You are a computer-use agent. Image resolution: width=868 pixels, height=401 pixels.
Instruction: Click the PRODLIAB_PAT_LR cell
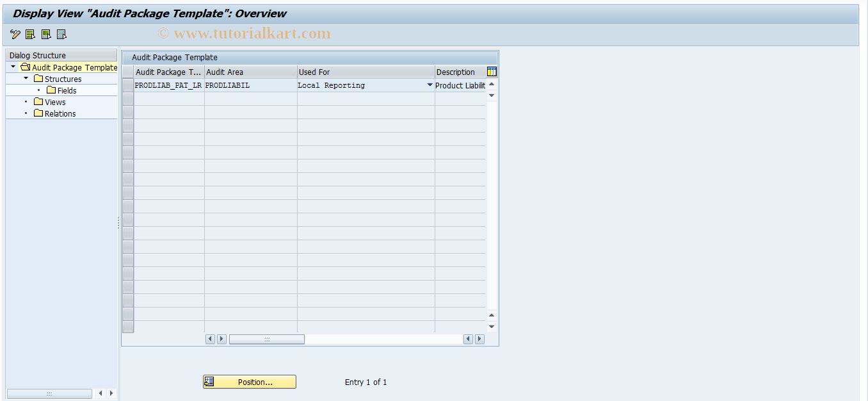pyautogui.click(x=169, y=85)
